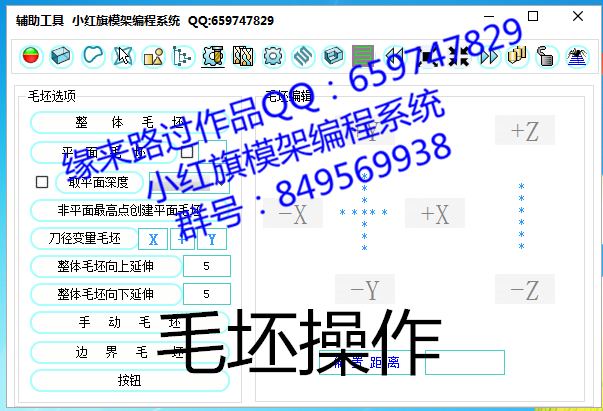Click the hook and list document icon
This screenshot has height=411, width=603.
pyautogui.click(x=547, y=56)
